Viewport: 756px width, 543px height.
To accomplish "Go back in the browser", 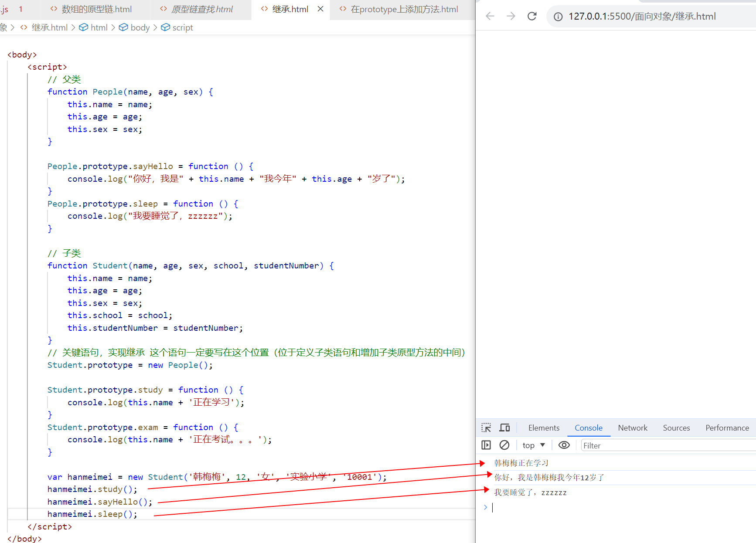I will point(490,16).
